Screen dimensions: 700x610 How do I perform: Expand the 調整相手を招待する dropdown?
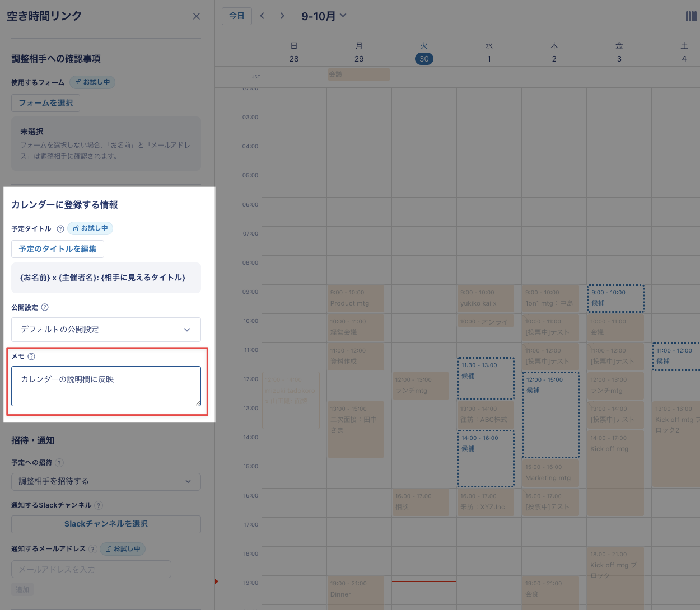(x=106, y=481)
